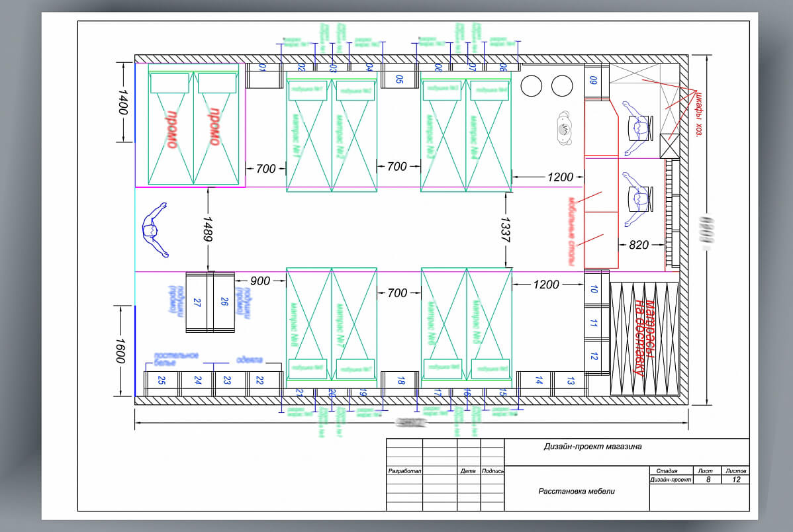Select the 1489 aisle width dimension
Image resolution: width=793 pixels, height=532 pixels.
[207, 229]
